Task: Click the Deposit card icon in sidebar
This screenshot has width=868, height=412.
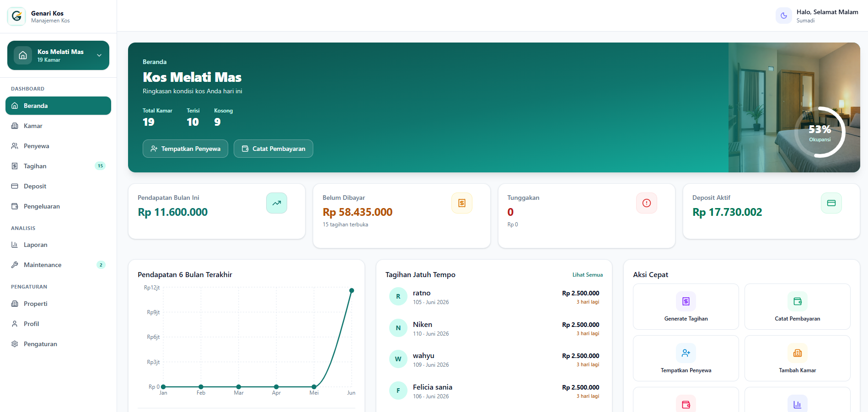Action: [15, 186]
